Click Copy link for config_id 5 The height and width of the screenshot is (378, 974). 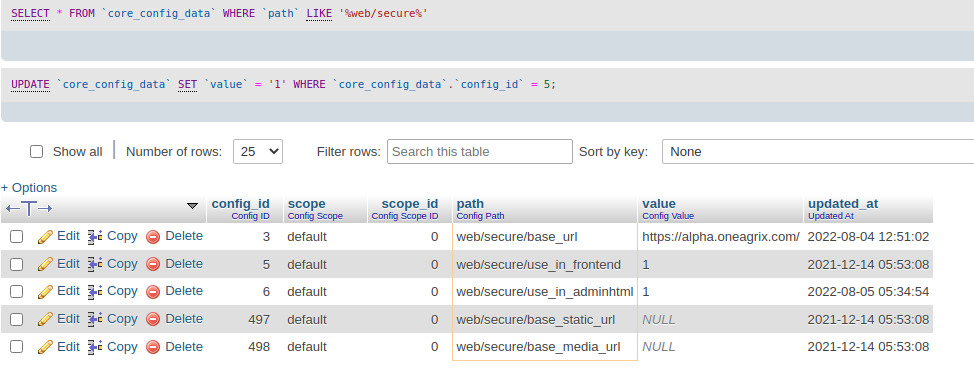[122, 264]
